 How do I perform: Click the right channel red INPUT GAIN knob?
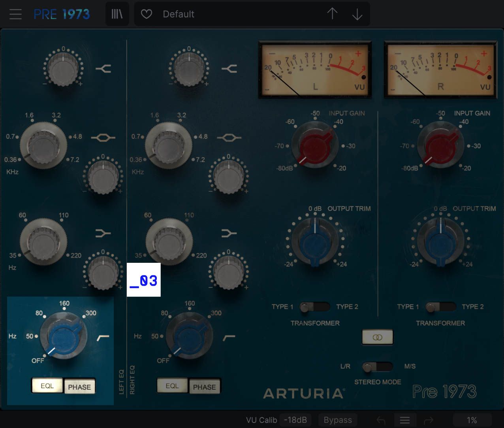pos(440,145)
